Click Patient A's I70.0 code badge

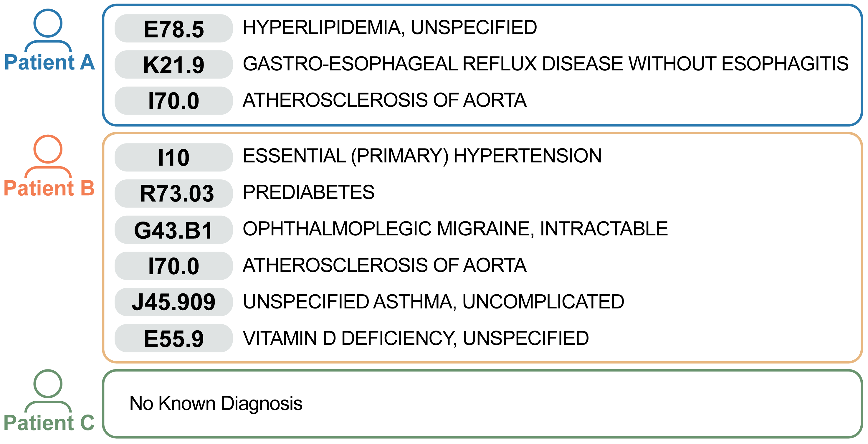point(173,100)
